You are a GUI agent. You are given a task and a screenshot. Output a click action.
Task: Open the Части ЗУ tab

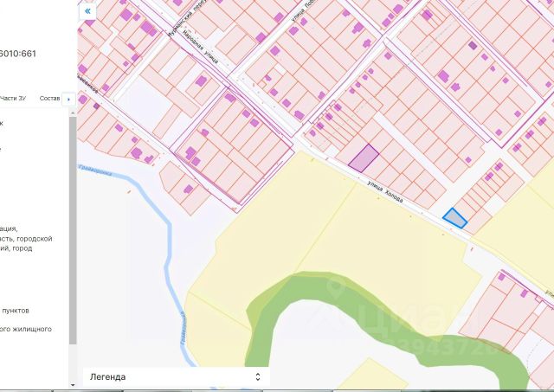click(13, 98)
